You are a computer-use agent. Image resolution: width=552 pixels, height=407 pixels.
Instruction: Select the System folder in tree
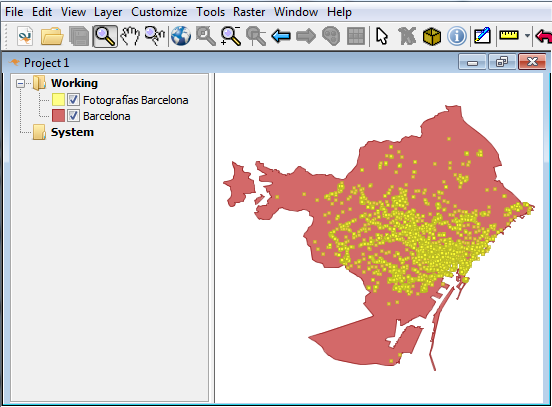tap(72, 132)
